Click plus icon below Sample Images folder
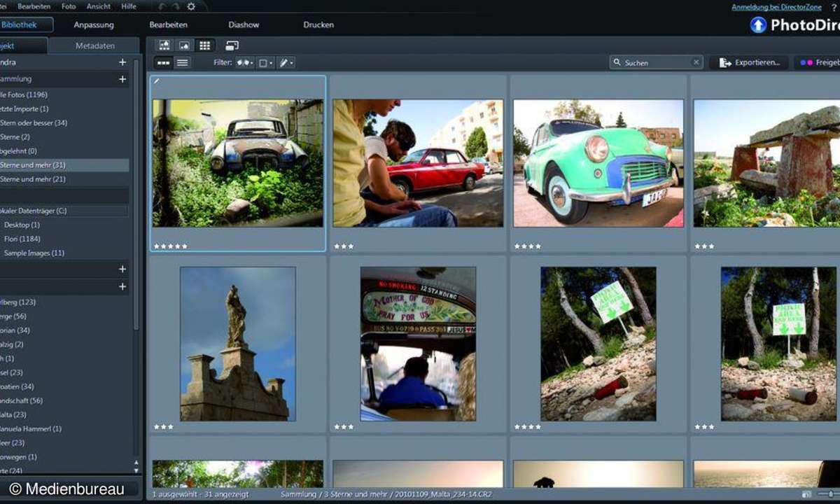 [122, 269]
